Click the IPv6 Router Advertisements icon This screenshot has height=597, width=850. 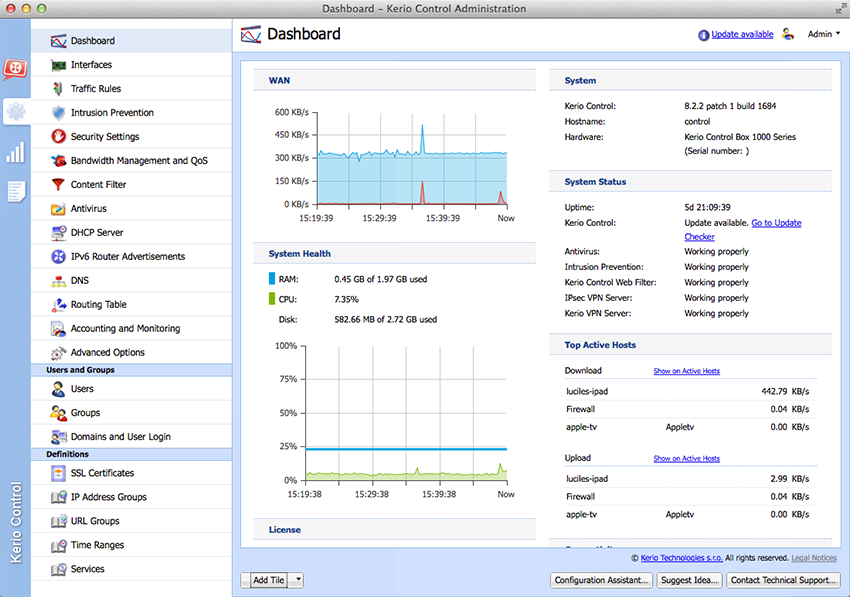pyautogui.click(x=58, y=256)
